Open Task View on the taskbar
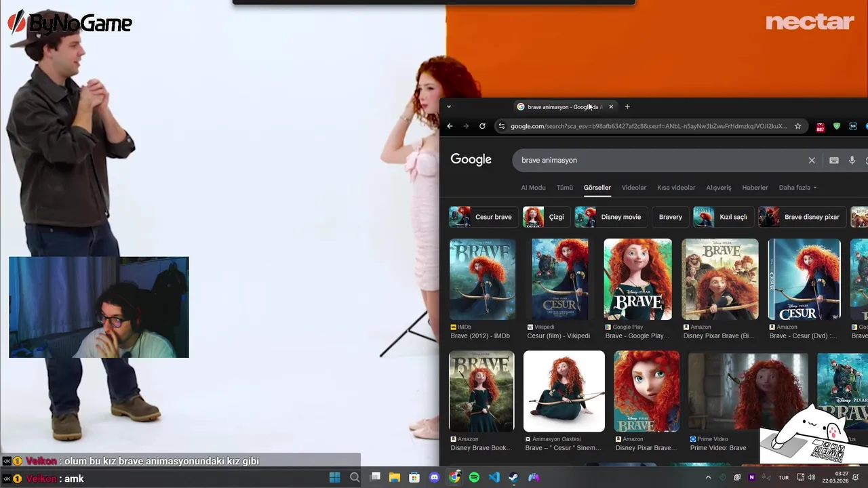Image resolution: width=868 pixels, height=488 pixels. (x=375, y=478)
